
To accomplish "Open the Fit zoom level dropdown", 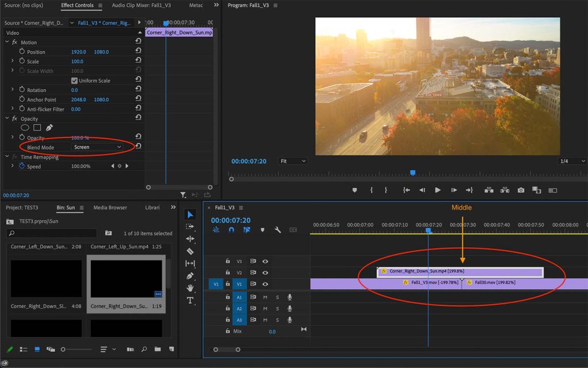I will [x=293, y=162].
